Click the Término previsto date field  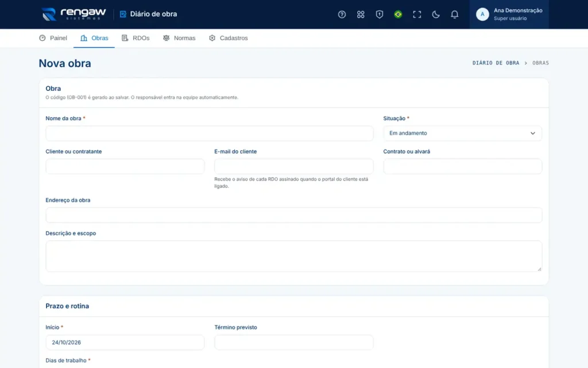(x=293, y=343)
